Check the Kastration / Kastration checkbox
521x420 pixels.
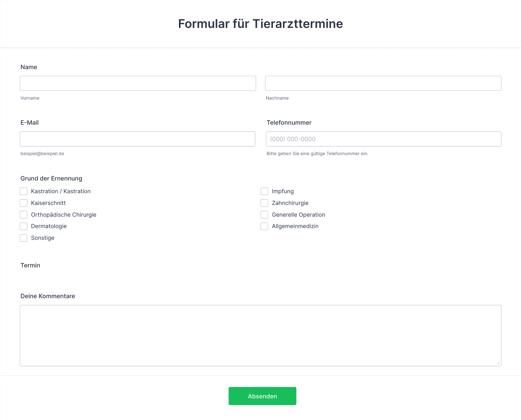23,191
